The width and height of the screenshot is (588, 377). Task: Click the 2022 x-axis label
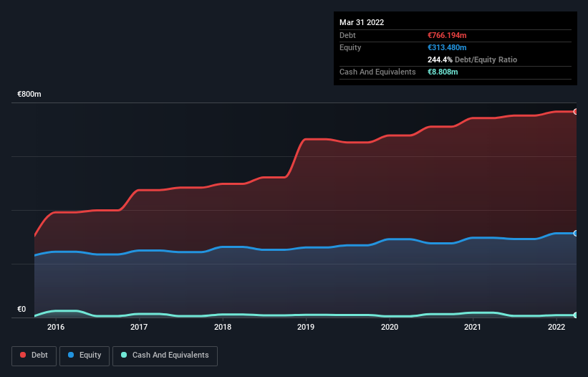click(x=556, y=327)
